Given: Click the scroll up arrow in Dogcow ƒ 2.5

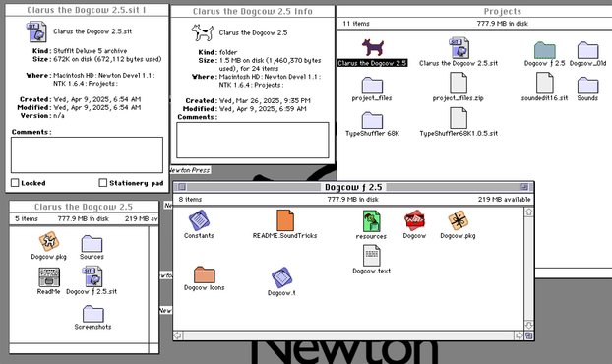Looking at the screenshot, I should point(529,212).
